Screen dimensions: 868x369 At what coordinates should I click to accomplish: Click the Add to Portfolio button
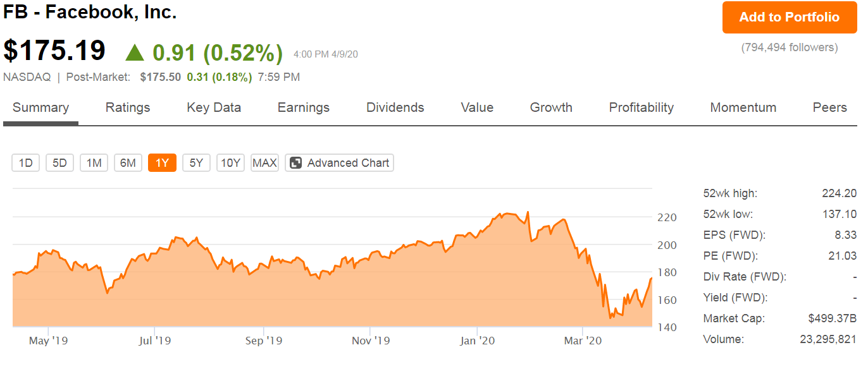click(788, 17)
